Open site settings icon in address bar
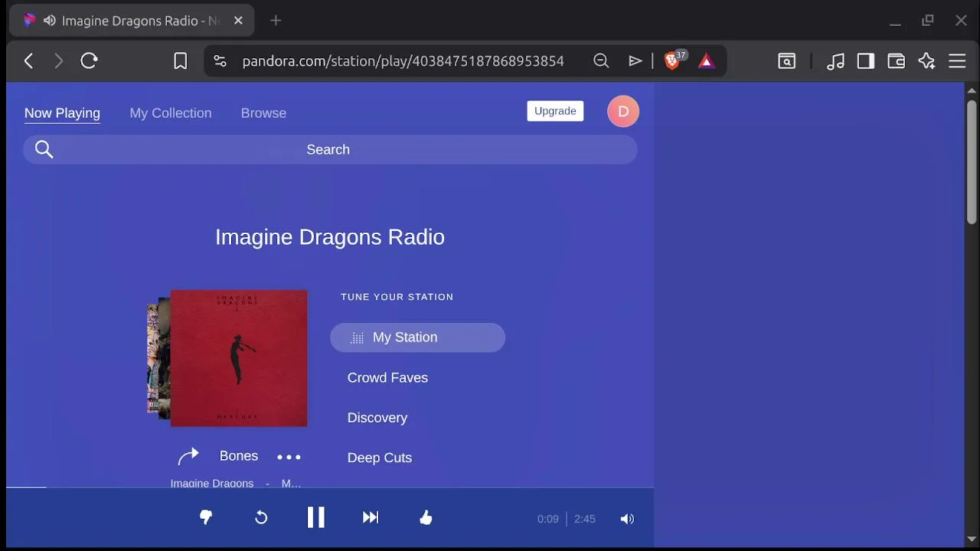The width and height of the screenshot is (980, 551). point(220,61)
